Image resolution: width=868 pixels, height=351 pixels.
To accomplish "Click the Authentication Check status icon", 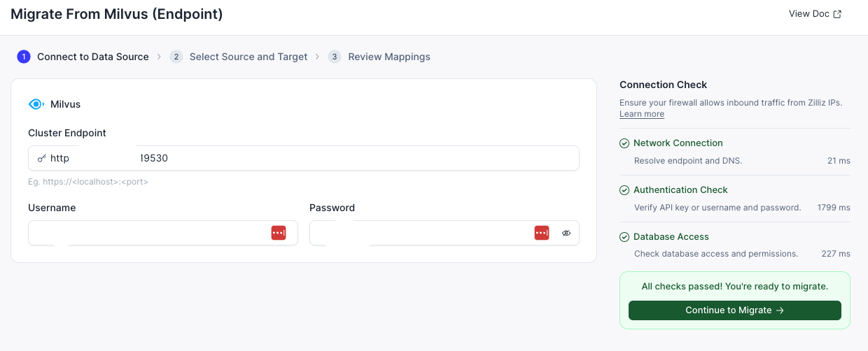I will (624, 190).
